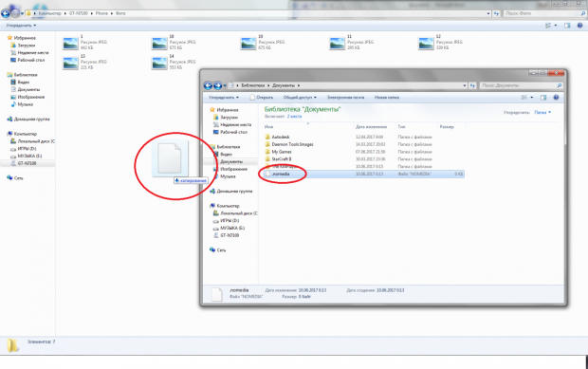Screen dimensions: 588x369
Task: Open the help icon in Documents toolbar
Action: pyautogui.click(x=556, y=98)
